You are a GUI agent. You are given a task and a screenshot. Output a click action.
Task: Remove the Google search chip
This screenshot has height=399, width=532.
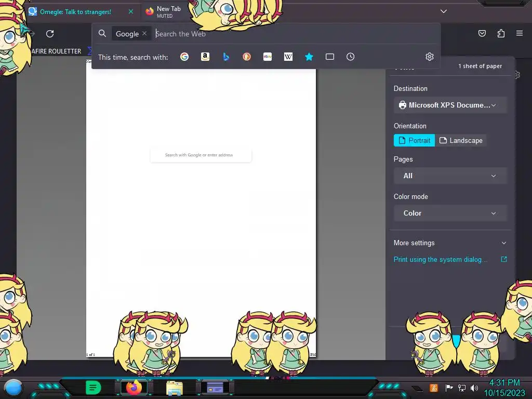(144, 33)
